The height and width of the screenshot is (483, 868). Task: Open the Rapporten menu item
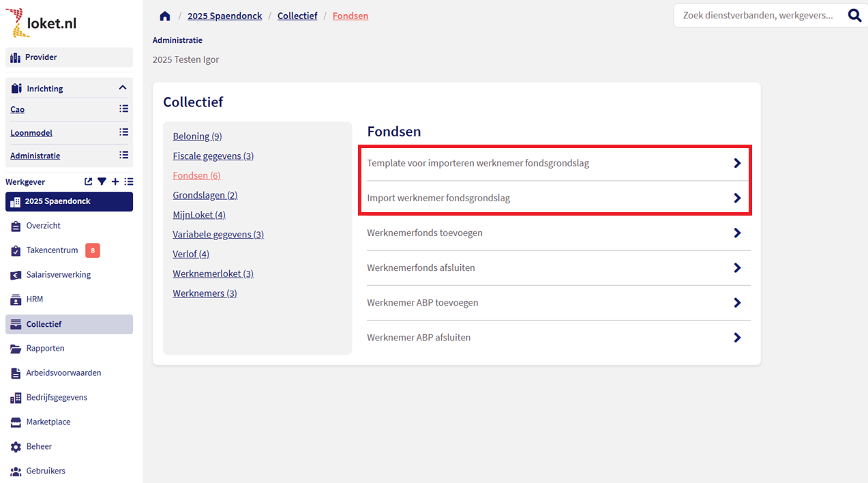45,348
